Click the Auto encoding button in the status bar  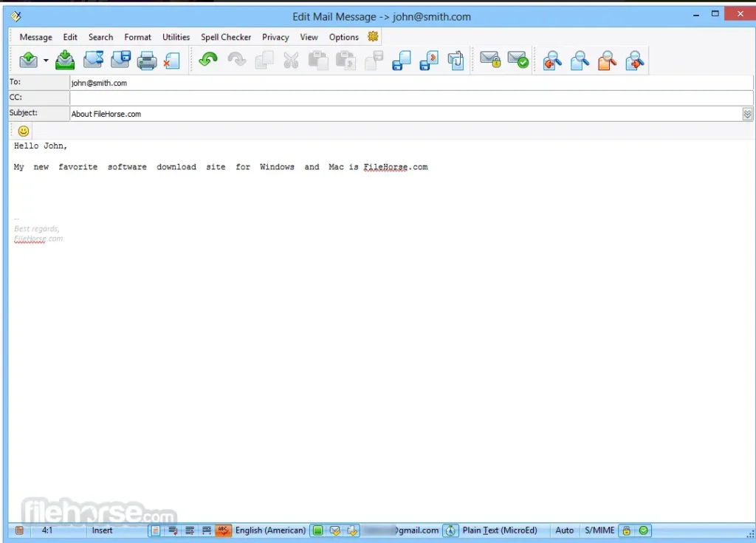click(564, 530)
